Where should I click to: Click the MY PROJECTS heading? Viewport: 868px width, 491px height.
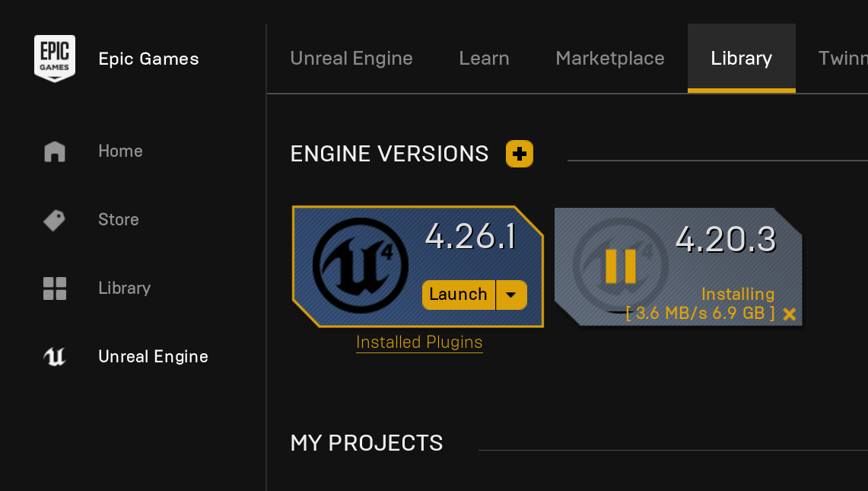point(367,443)
